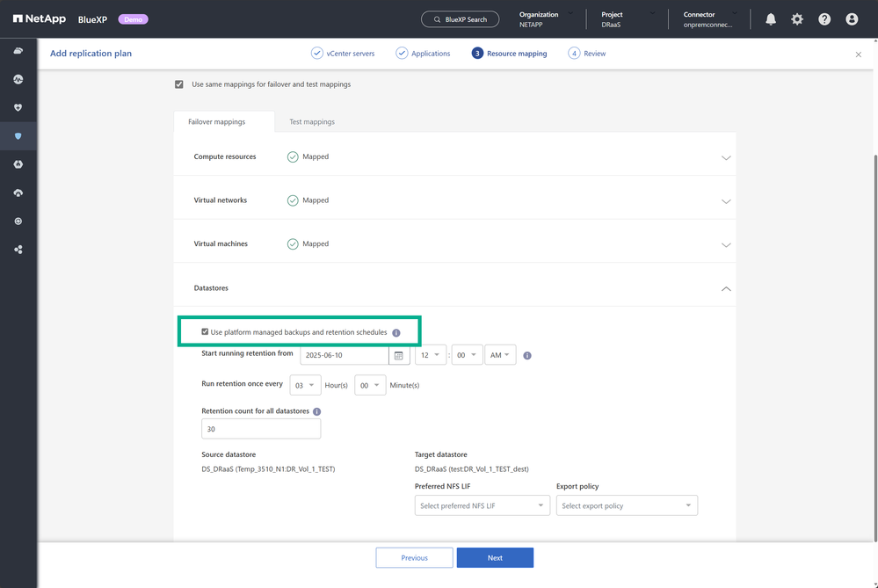Switch to the Test mappings tab
878x588 pixels.
point(312,122)
